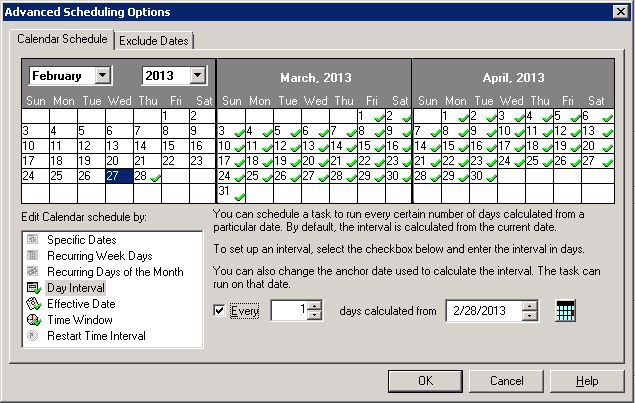
Task: Click February 27 in the calendar
Action: point(118,175)
